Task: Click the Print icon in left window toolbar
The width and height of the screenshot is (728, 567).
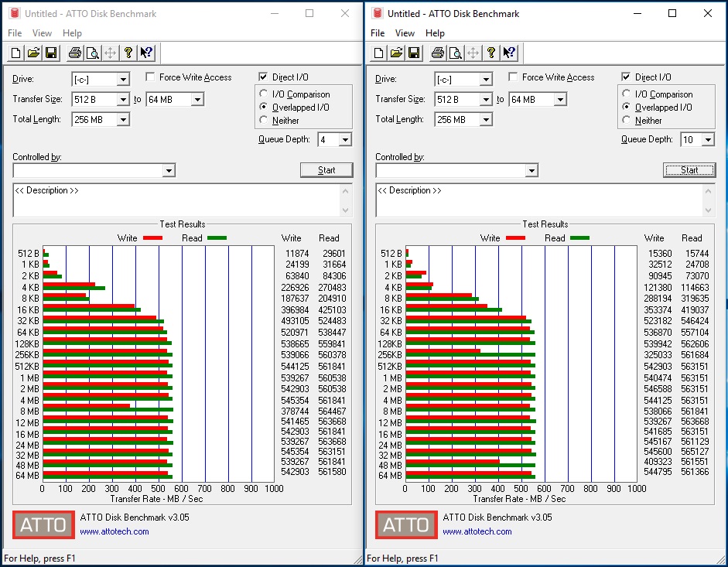Action: [75, 53]
